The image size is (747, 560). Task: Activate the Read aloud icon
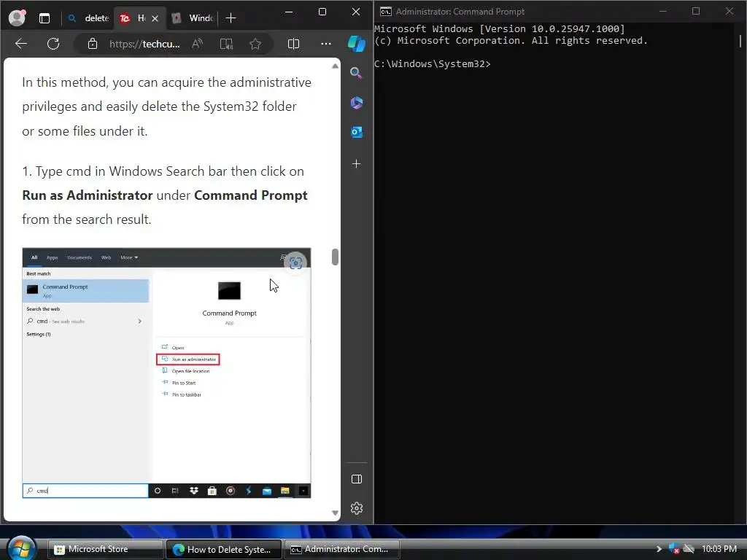[x=197, y=44]
